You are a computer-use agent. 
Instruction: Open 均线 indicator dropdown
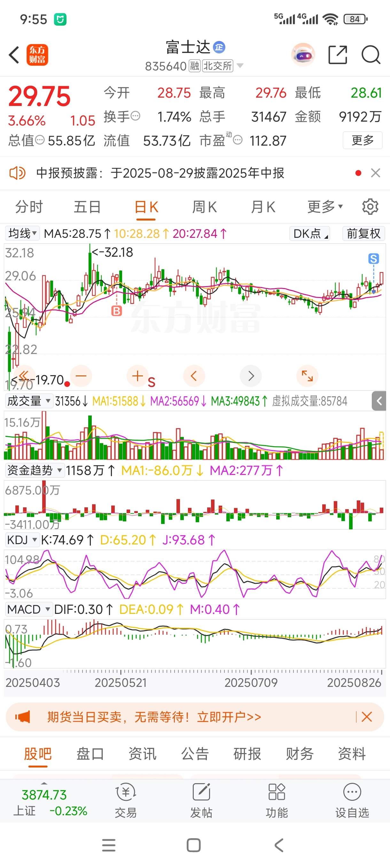tap(22, 233)
